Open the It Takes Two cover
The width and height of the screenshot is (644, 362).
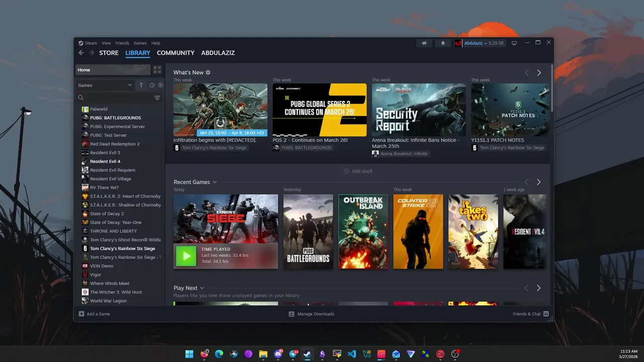[x=473, y=232]
